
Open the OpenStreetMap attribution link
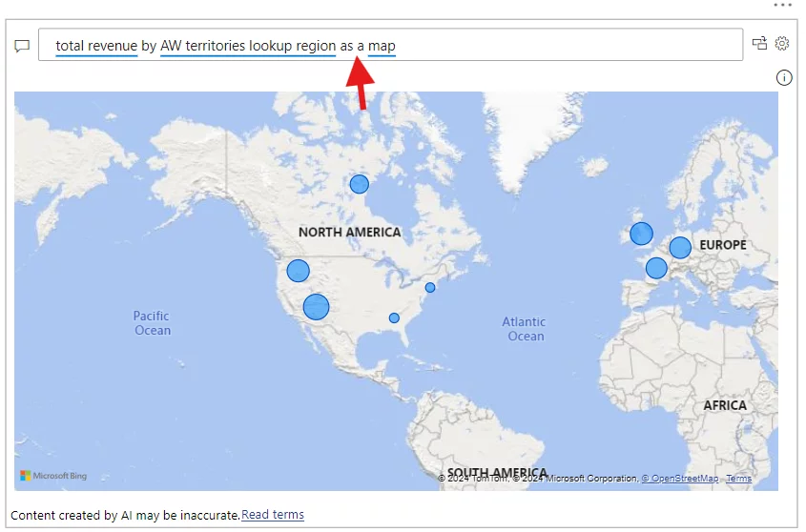[679, 479]
